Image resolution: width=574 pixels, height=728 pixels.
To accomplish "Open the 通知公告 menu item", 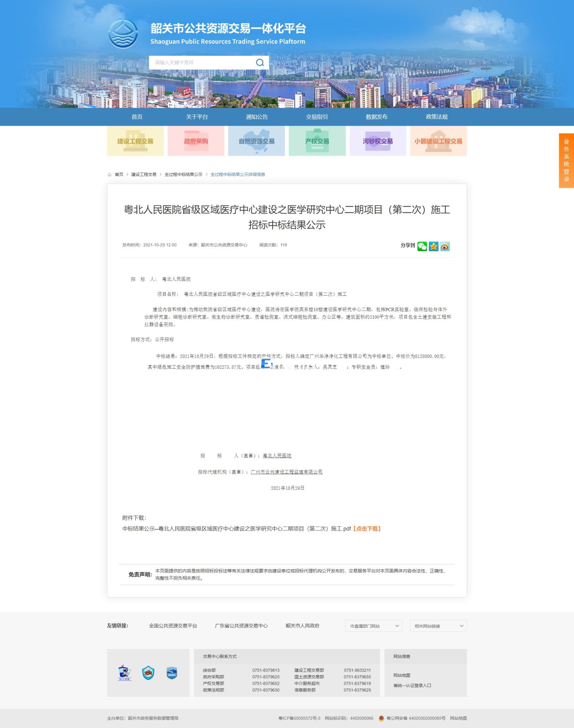I will click(257, 117).
